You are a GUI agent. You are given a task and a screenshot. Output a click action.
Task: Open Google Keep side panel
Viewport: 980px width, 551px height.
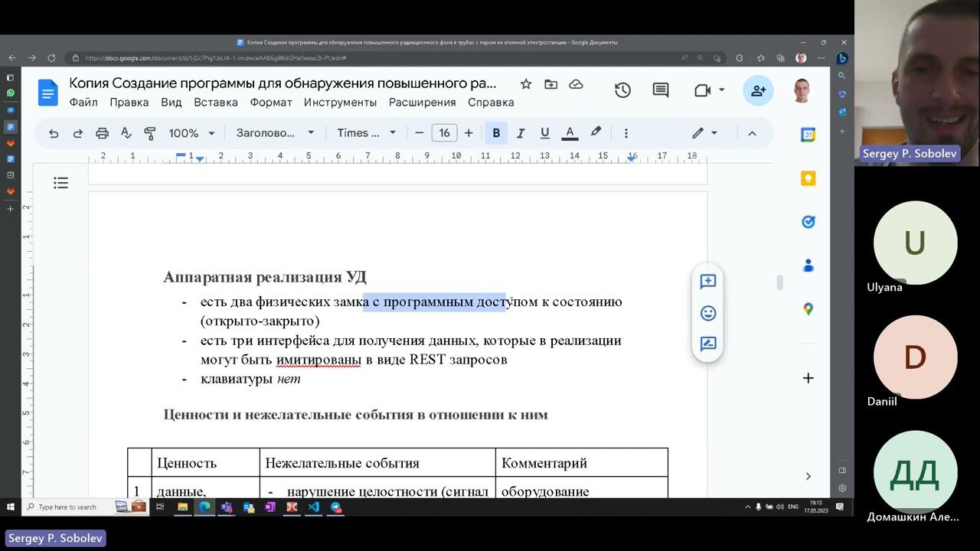[x=808, y=178]
